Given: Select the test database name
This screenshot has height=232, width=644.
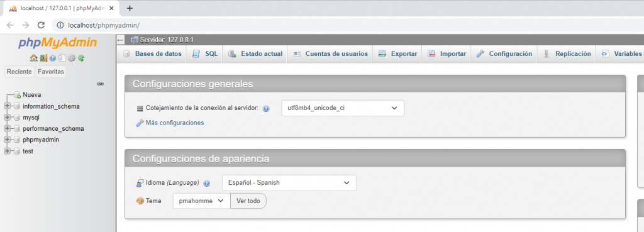Looking at the screenshot, I should (x=28, y=151).
